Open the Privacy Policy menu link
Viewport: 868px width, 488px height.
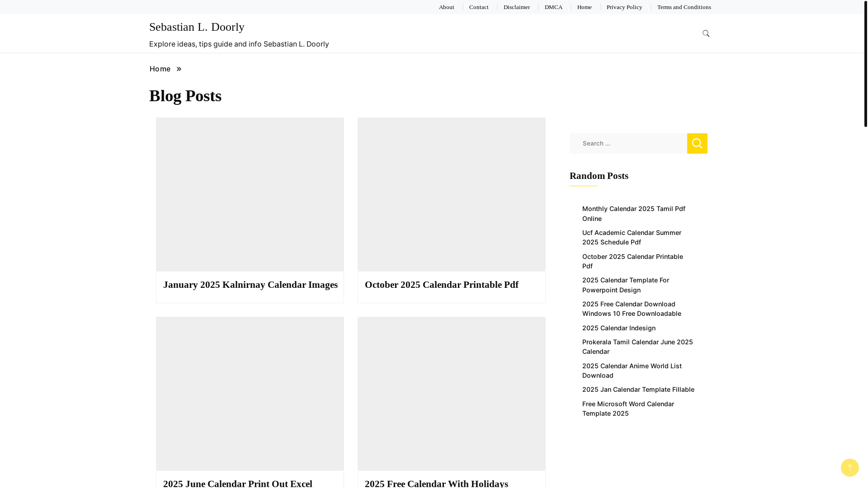(x=624, y=7)
